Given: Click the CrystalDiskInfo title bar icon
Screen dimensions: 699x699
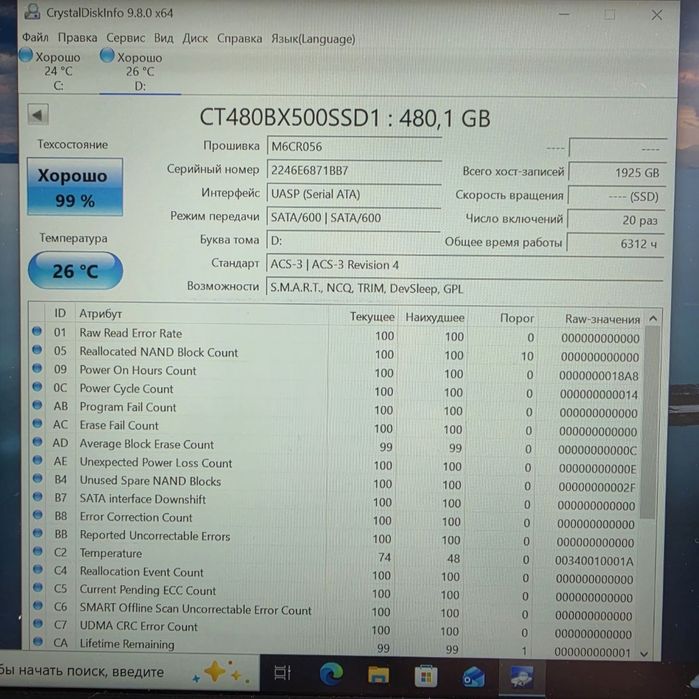Looking at the screenshot, I should click(x=32, y=12).
